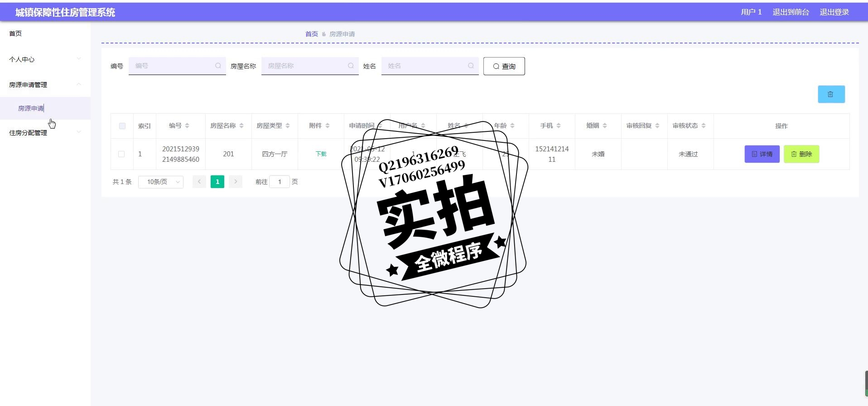Click the 未婚 cell
The width and height of the screenshot is (868, 406).
pyautogui.click(x=598, y=154)
